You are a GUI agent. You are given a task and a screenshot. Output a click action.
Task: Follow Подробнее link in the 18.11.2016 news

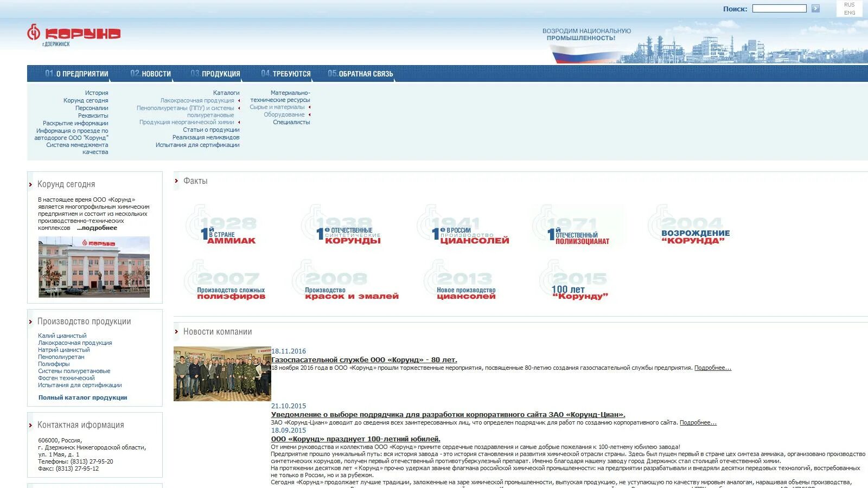[x=713, y=368]
